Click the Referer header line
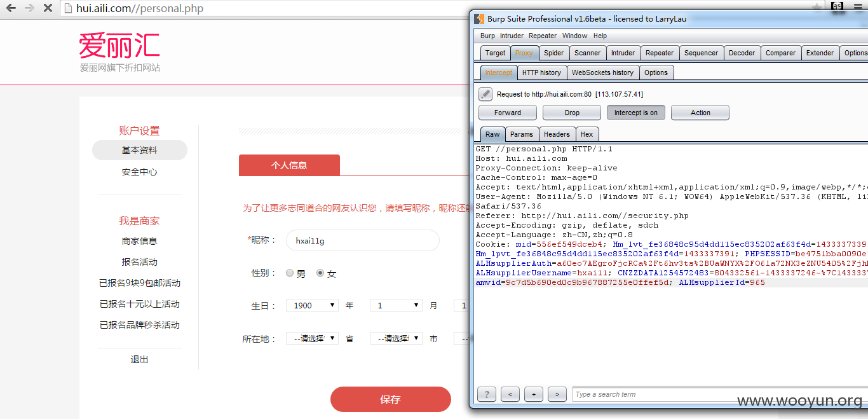868x419 pixels. click(582, 216)
